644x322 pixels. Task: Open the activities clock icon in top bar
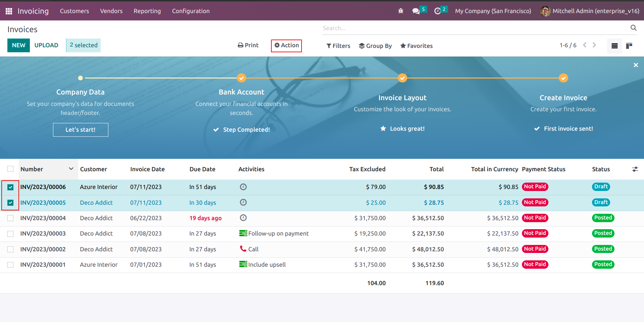437,11
